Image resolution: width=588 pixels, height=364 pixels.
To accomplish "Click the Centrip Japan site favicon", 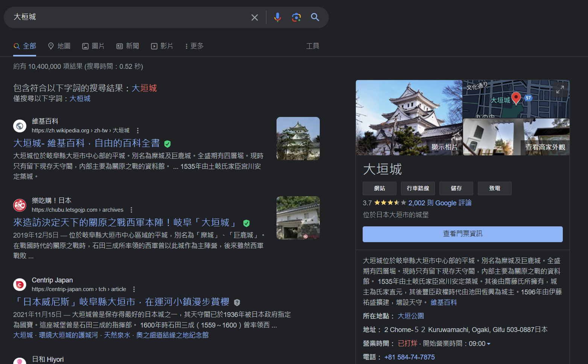I will point(20,285).
